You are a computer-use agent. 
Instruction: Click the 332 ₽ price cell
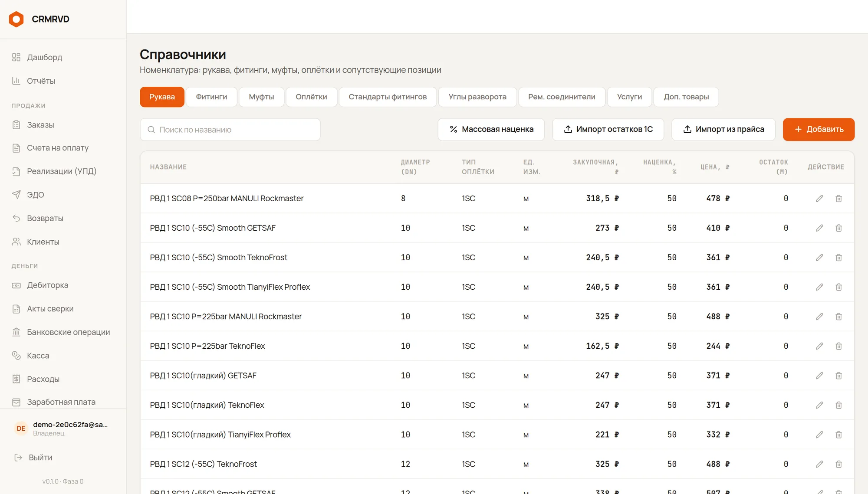tap(718, 435)
